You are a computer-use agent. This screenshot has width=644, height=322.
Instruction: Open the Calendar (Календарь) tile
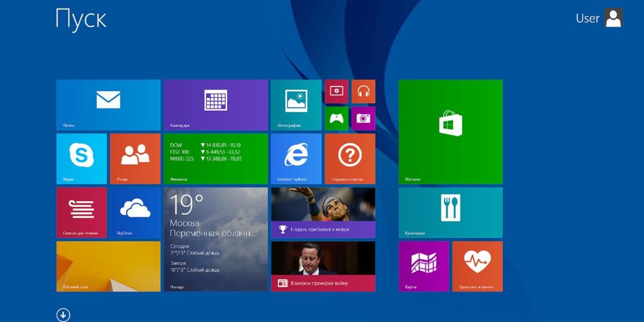pyautogui.click(x=215, y=105)
